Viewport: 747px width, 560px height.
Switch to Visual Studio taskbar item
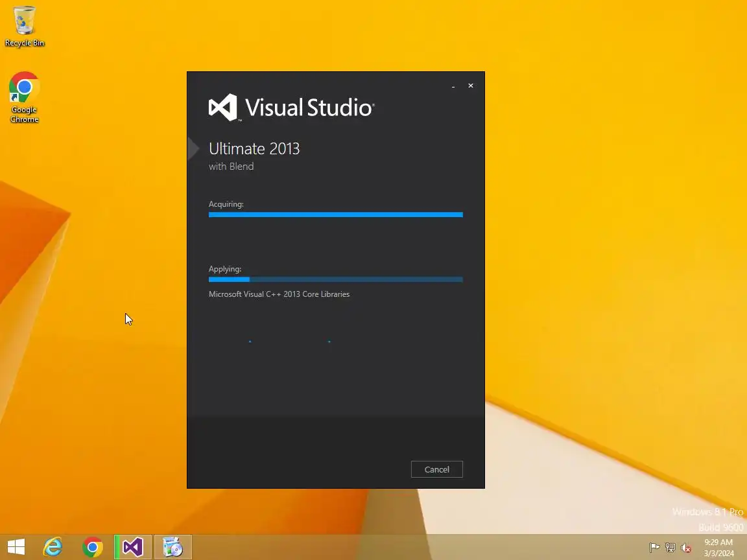(133, 547)
